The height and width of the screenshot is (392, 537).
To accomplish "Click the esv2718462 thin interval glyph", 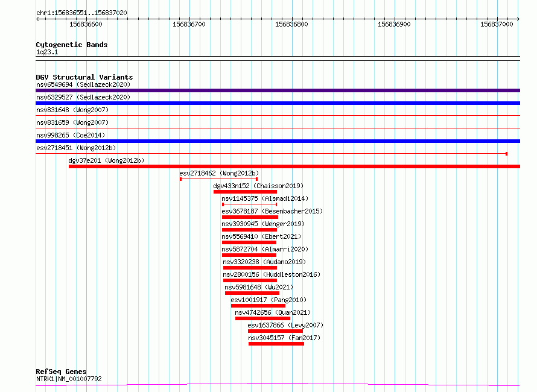I will [x=219, y=179].
